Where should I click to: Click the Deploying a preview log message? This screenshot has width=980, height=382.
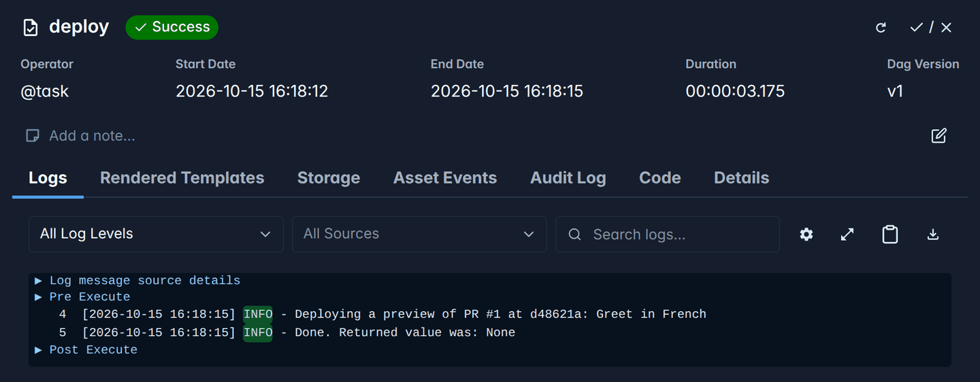point(500,314)
